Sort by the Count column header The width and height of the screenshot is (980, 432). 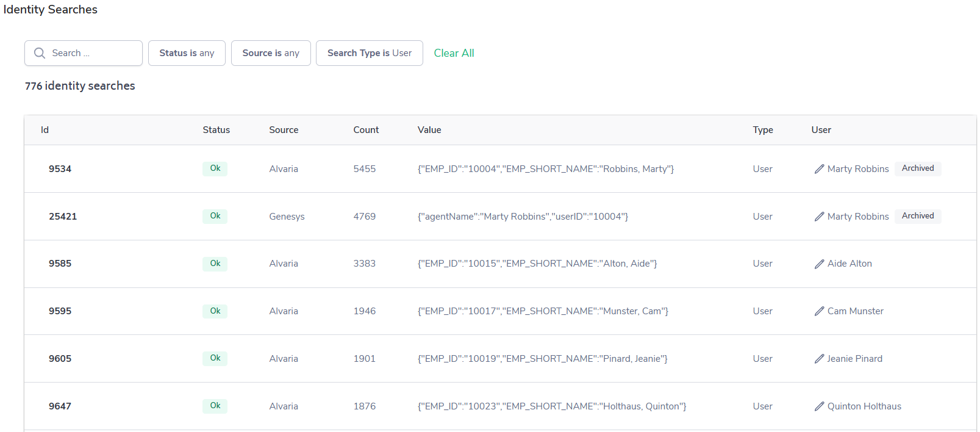[366, 130]
